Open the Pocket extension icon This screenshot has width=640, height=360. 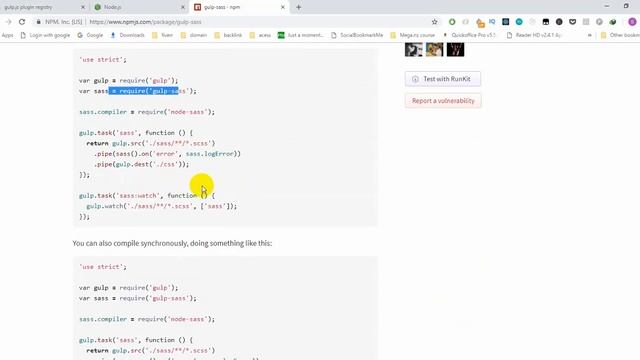[x=573, y=22]
